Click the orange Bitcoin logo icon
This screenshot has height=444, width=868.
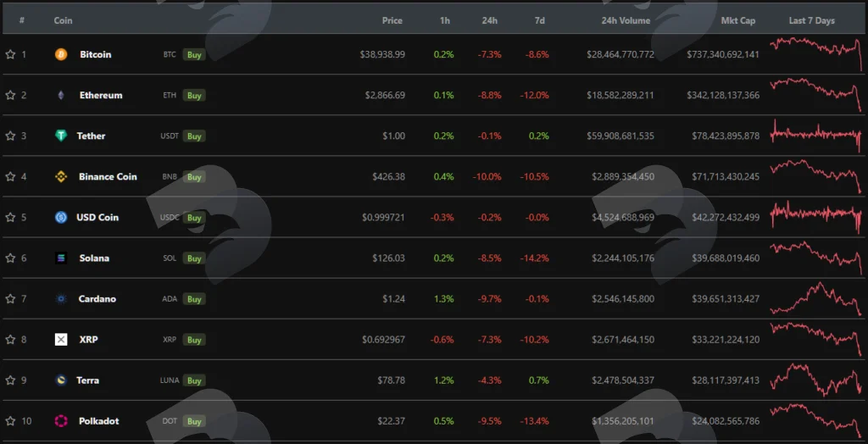point(61,54)
